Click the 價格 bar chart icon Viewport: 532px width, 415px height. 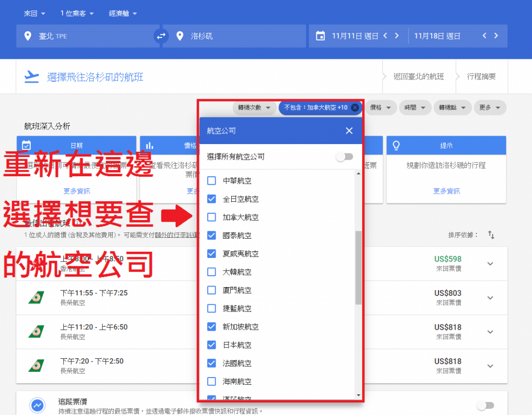[x=150, y=145]
